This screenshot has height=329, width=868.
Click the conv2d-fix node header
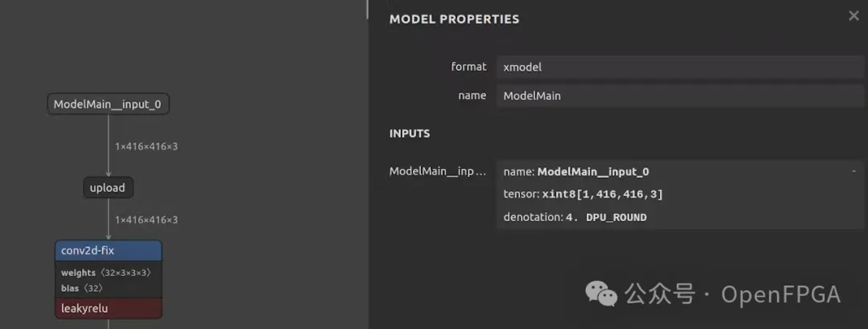coord(108,251)
